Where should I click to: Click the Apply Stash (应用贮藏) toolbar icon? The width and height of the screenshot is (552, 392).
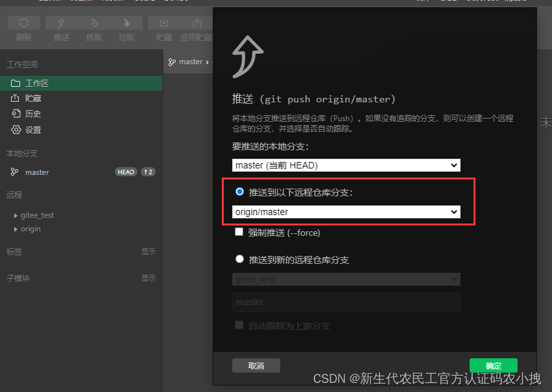[197, 23]
